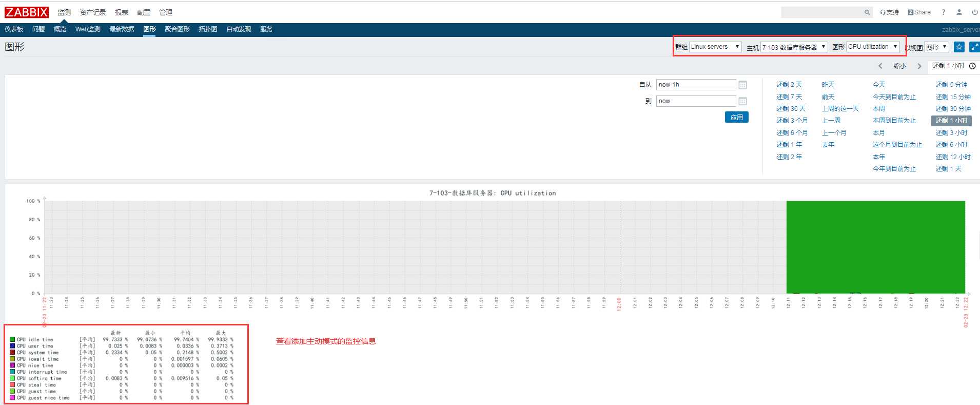Screen dimensions: 980x405
Task: Select 还剩 5 分钟 time range
Action: point(951,85)
